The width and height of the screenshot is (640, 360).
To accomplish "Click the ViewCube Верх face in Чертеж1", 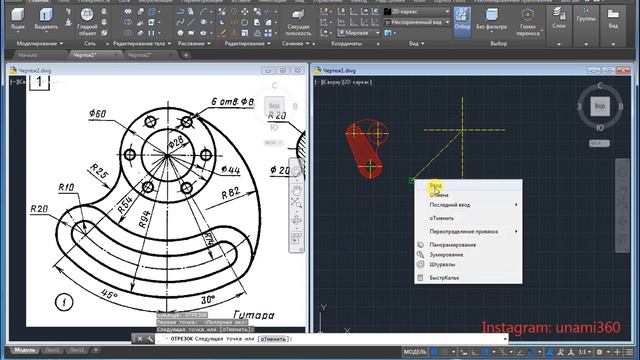I will tap(600, 107).
